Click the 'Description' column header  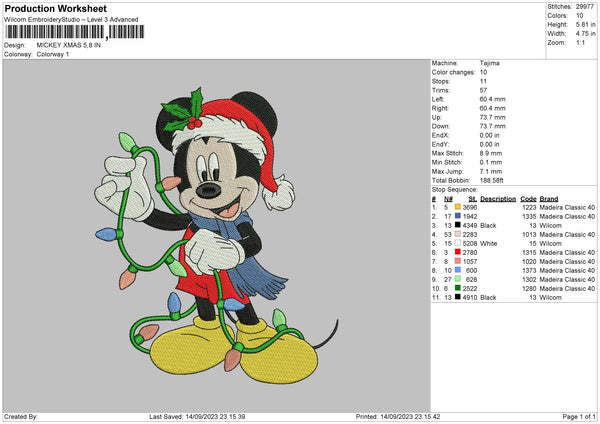pos(498,199)
